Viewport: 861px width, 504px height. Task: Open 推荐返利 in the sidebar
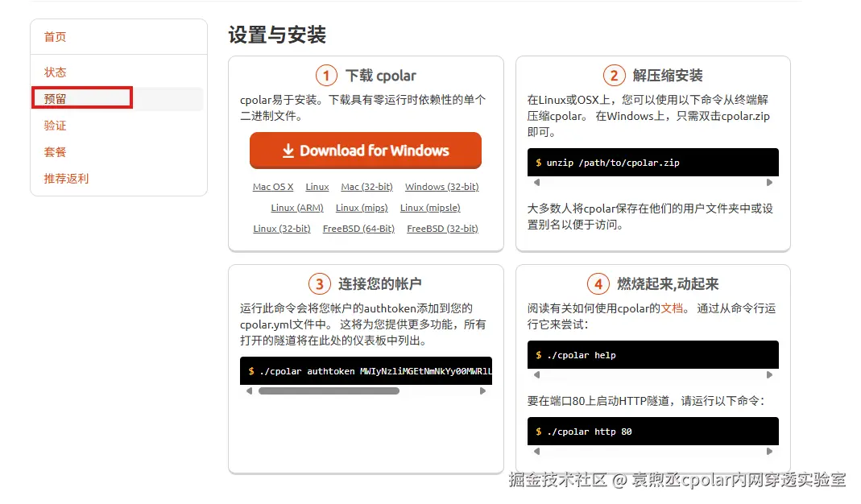(x=66, y=179)
